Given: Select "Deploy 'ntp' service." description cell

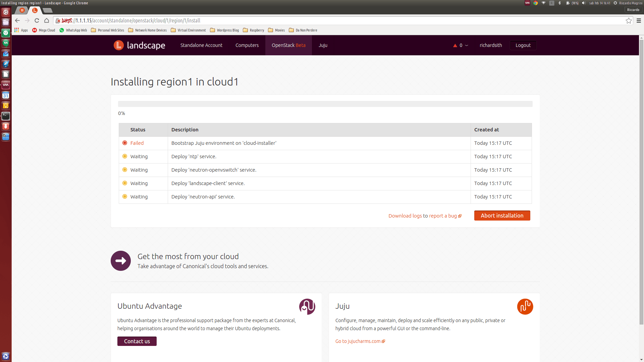Looking at the screenshot, I should 319,157.
